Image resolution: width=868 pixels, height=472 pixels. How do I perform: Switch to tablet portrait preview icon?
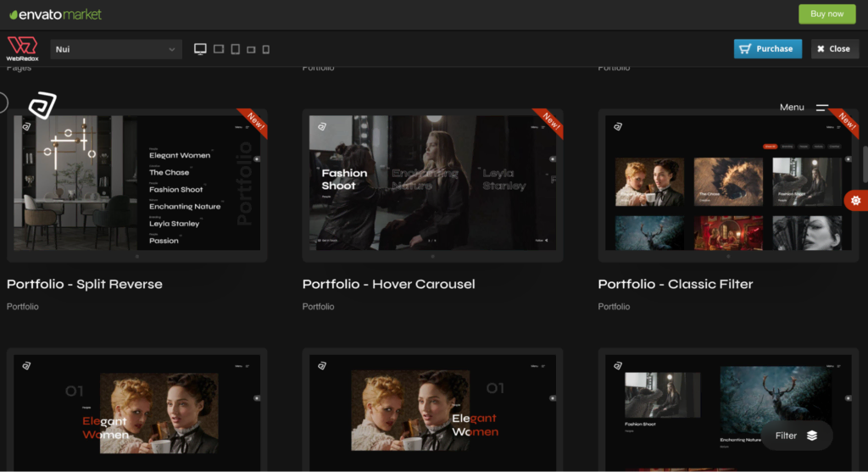pos(236,49)
